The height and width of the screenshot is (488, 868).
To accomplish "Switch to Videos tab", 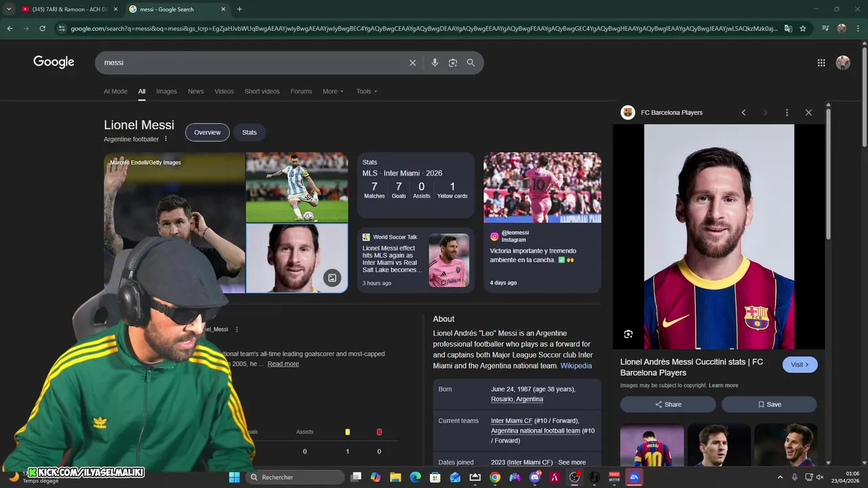I will (x=224, y=91).
